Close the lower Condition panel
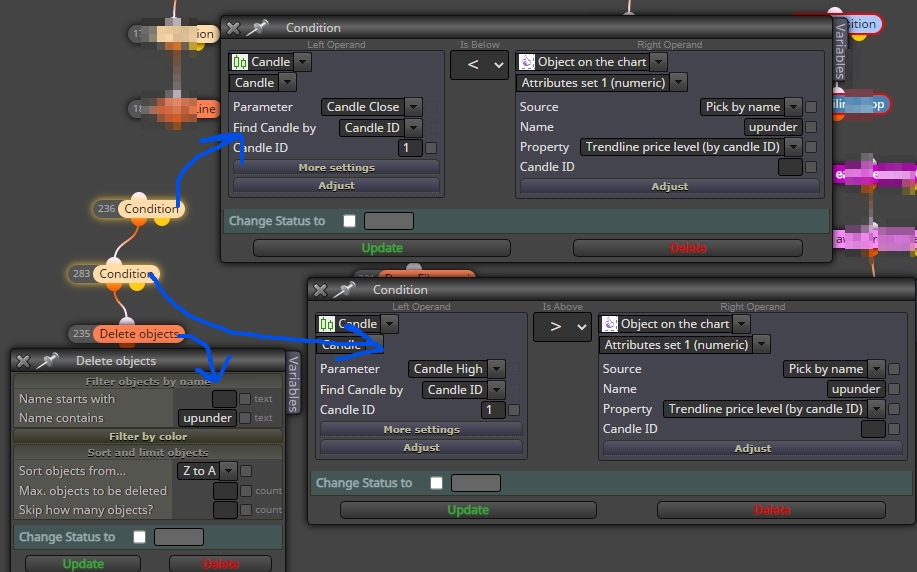Screen dimensions: 917x572 coord(320,290)
